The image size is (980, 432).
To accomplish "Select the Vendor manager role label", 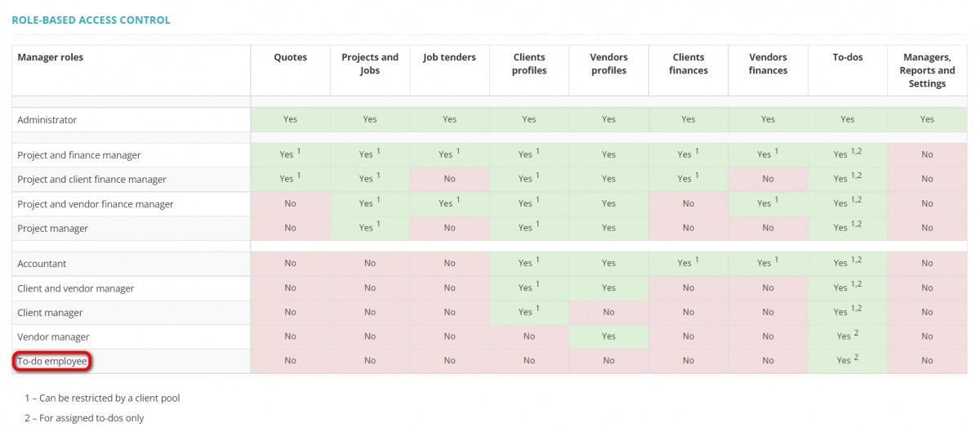I will tap(53, 336).
